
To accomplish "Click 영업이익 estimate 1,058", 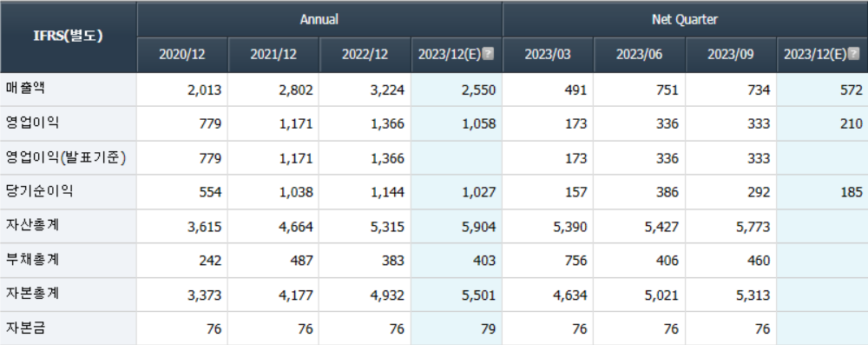I will pos(479,124).
